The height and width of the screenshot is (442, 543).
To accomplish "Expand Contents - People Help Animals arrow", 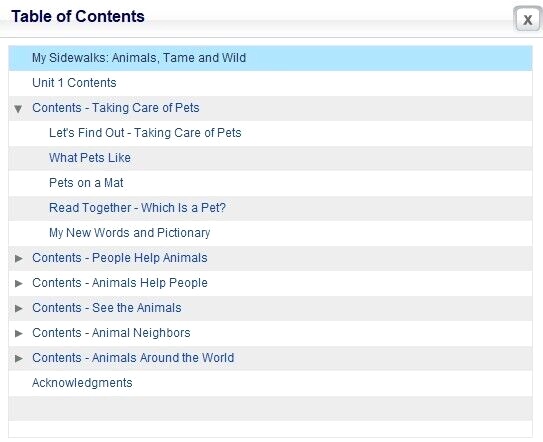I will [19, 258].
